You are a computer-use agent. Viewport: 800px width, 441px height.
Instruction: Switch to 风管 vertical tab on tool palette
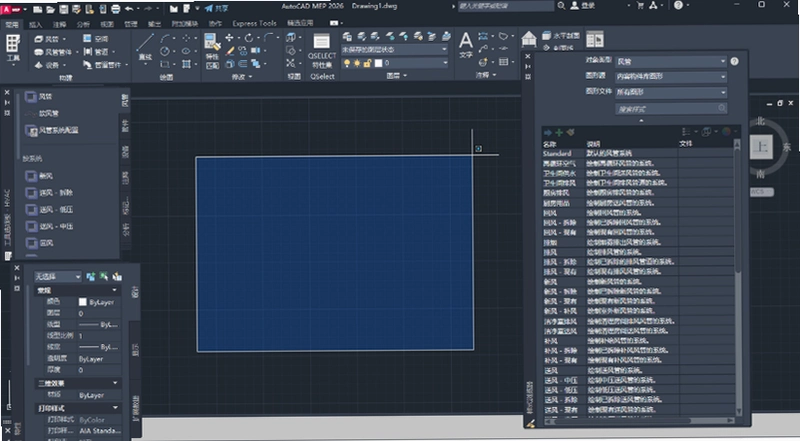point(125,99)
